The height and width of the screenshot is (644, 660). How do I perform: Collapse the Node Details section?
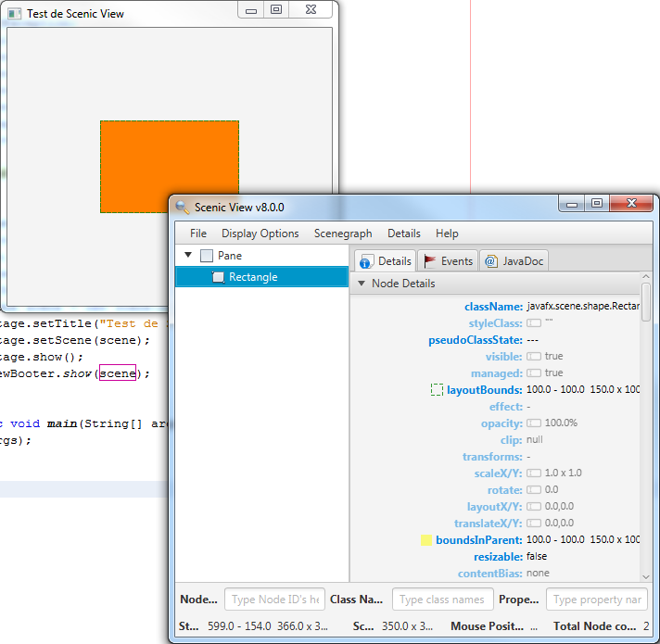[x=362, y=284]
